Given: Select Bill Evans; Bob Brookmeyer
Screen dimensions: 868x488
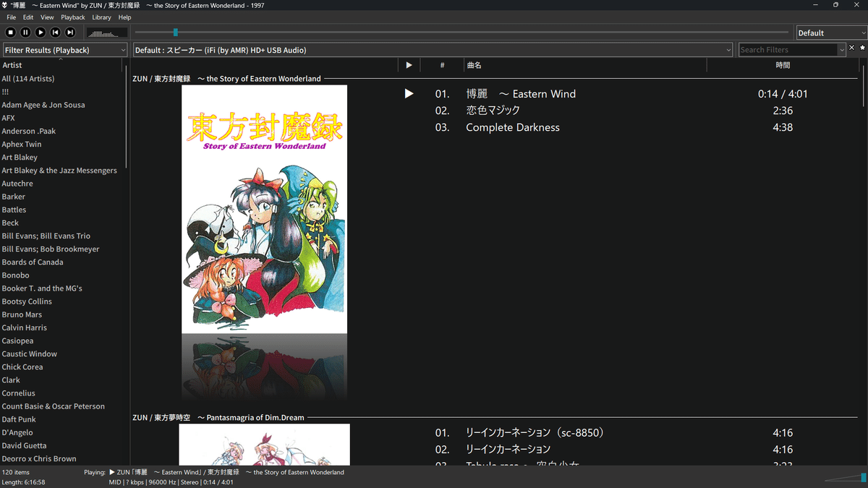Looking at the screenshot, I should click(51, 249).
